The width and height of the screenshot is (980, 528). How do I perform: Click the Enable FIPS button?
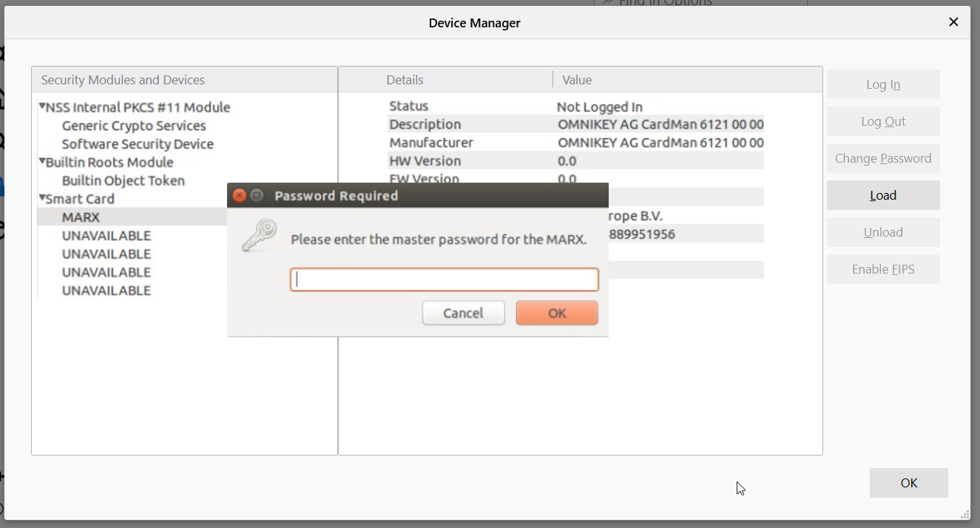pos(882,269)
